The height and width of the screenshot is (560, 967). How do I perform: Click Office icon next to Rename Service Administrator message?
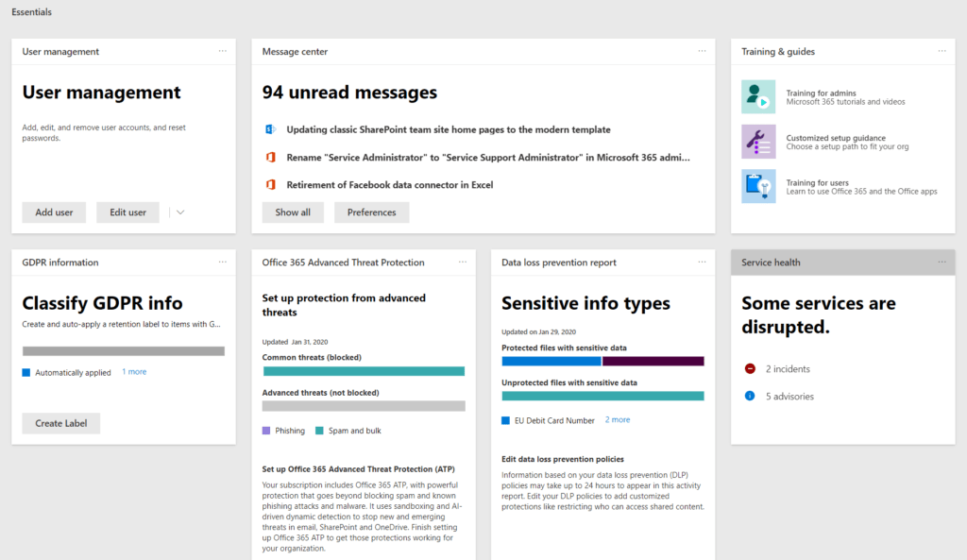[270, 157]
